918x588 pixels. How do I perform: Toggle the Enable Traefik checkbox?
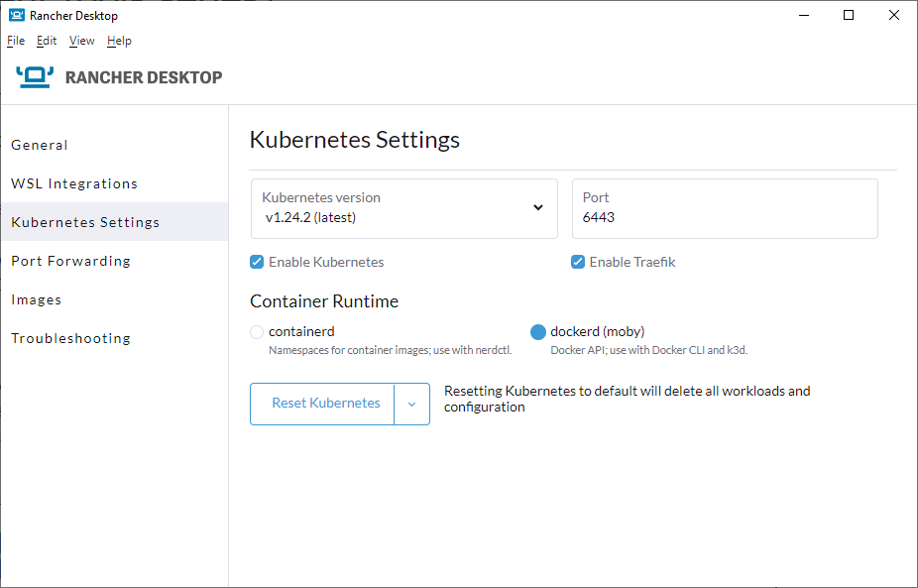click(x=578, y=262)
